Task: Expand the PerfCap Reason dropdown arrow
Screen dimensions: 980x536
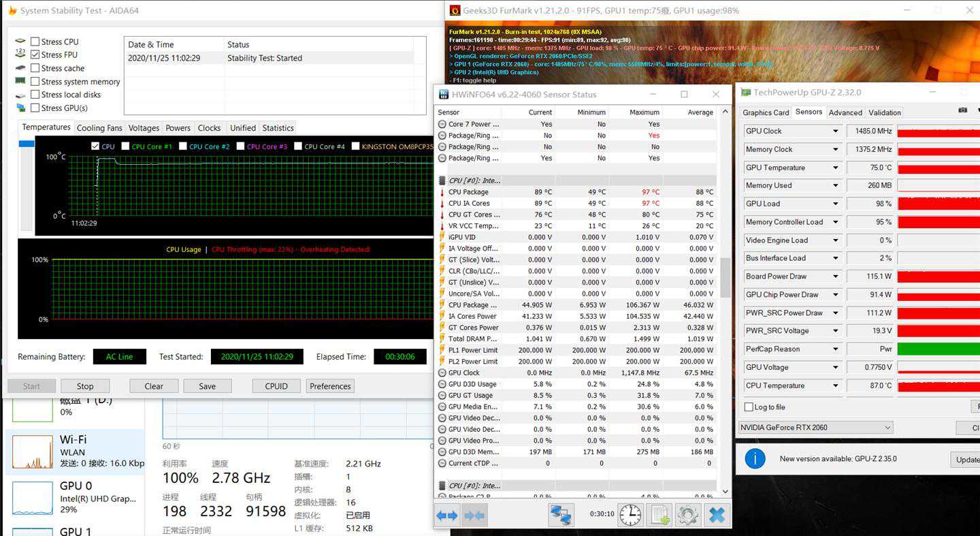Action: pos(836,349)
